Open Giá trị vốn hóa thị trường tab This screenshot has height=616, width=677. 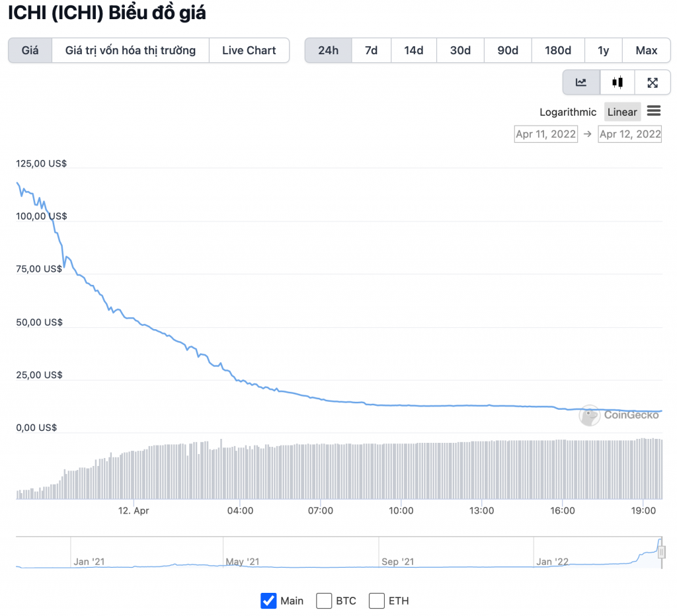click(130, 50)
